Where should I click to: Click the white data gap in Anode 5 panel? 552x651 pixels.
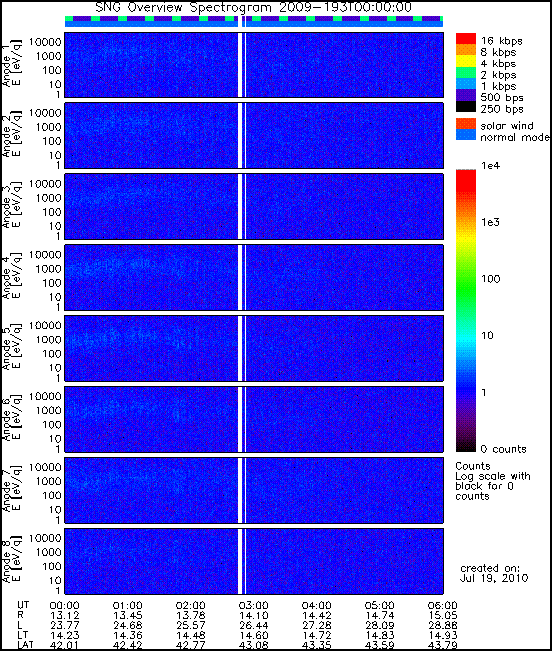[242, 348]
